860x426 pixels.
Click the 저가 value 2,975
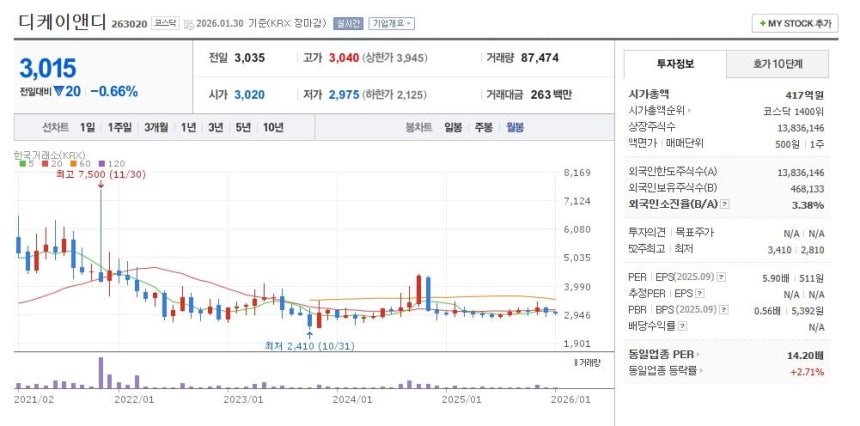[x=344, y=95]
